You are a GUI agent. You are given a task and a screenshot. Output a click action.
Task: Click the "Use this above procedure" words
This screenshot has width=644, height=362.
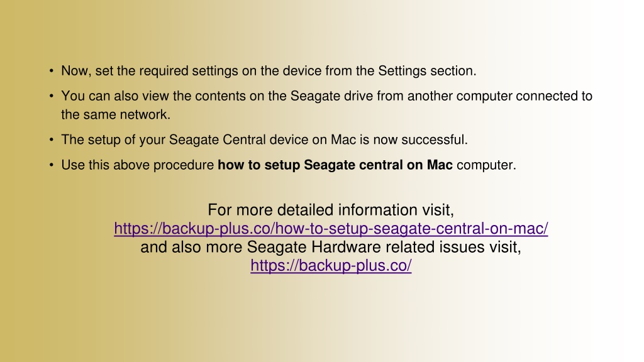pos(138,165)
